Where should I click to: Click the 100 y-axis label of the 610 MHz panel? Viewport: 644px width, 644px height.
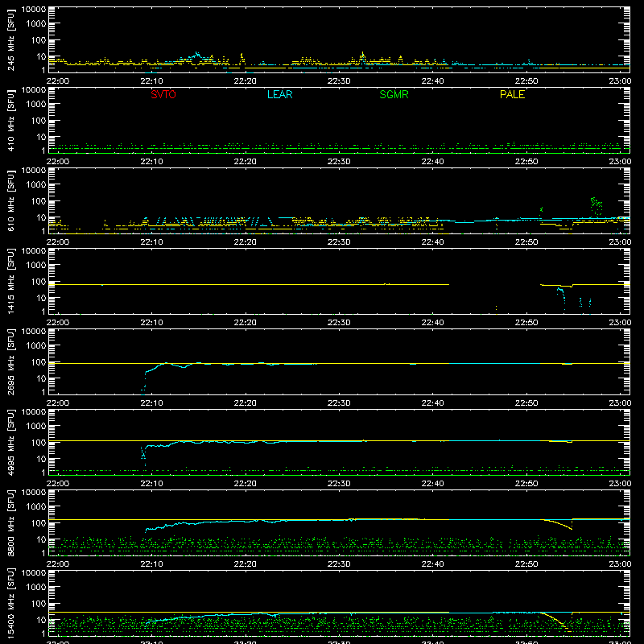[39, 201]
